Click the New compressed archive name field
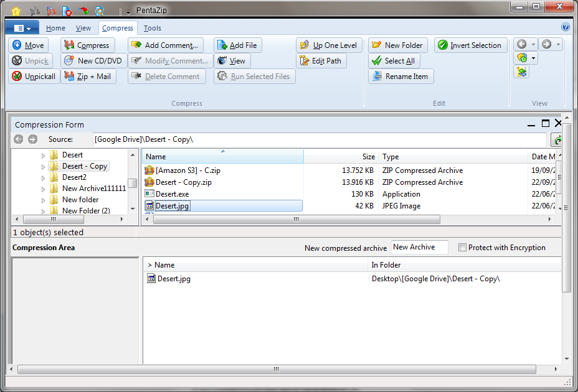Screen dimensions: 578x392 pyautogui.click(x=420, y=247)
